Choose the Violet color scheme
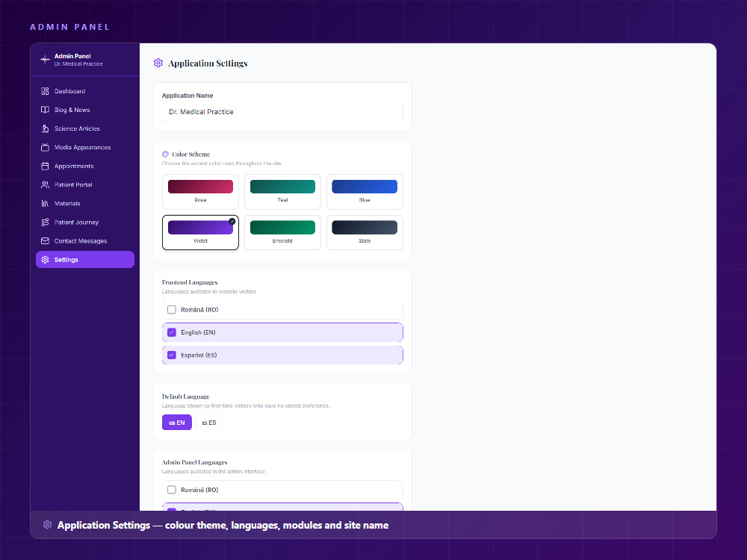This screenshot has width=747, height=560. click(x=200, y=232)
